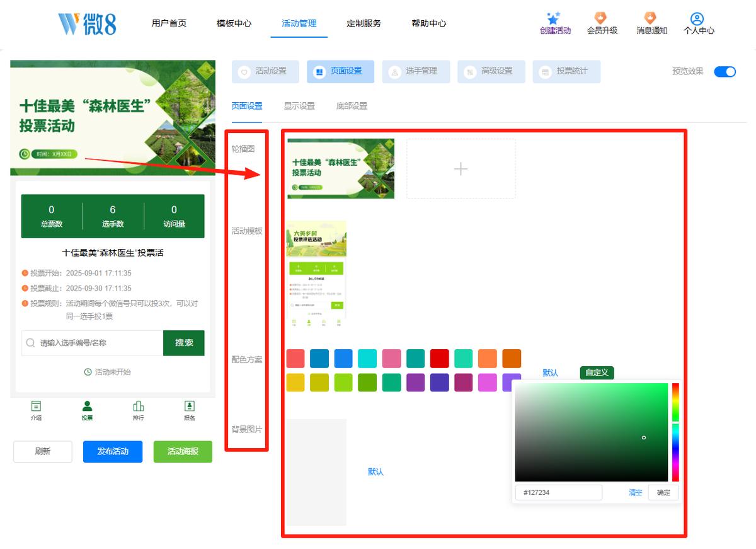Focus the hex color field #127234
Viewport: 756px width, 549px height.
(558, 492)
